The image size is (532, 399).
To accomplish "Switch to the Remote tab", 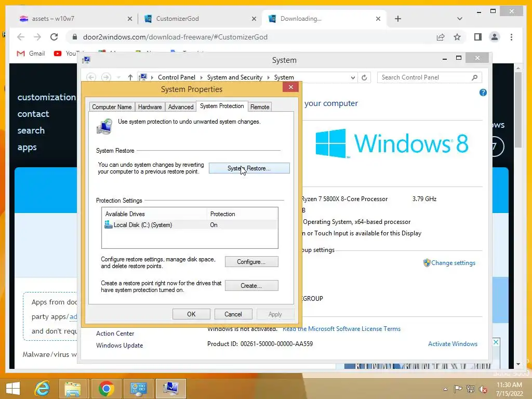I will pyautogui.click(x=260, y=107).
